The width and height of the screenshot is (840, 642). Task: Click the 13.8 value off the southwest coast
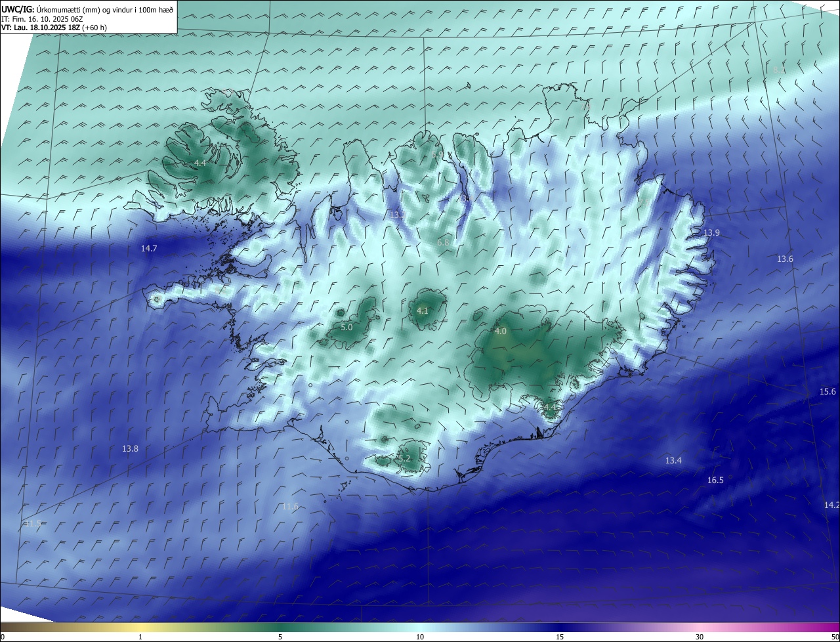pyautogui.click(x=130, y=449)
